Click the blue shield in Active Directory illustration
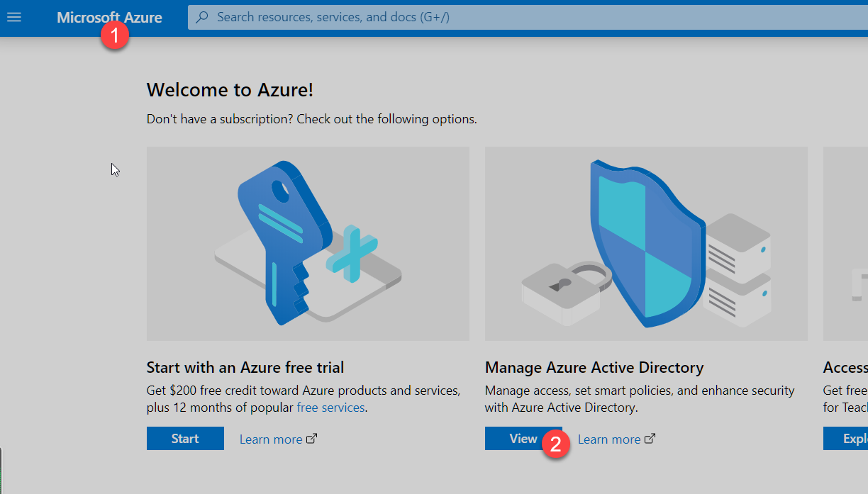868x494 pixels. pyautogui.click(x=642, y=241)
